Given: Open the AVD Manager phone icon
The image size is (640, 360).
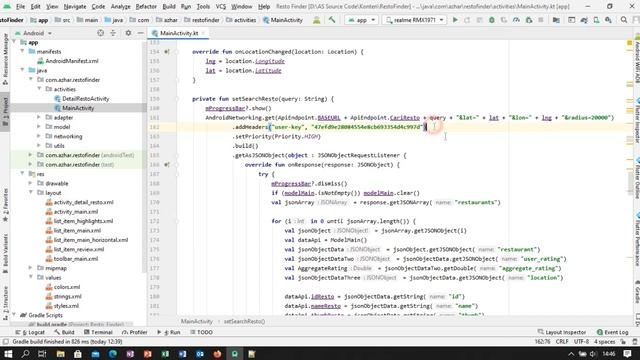Looking at the screenshot, I should (x=596, y=20).
